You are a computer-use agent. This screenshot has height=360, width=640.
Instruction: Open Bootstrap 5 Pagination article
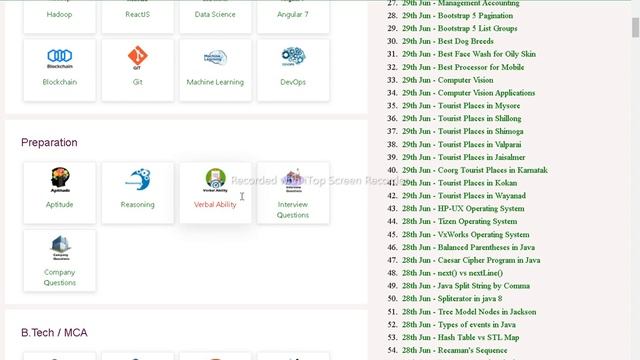458,16
